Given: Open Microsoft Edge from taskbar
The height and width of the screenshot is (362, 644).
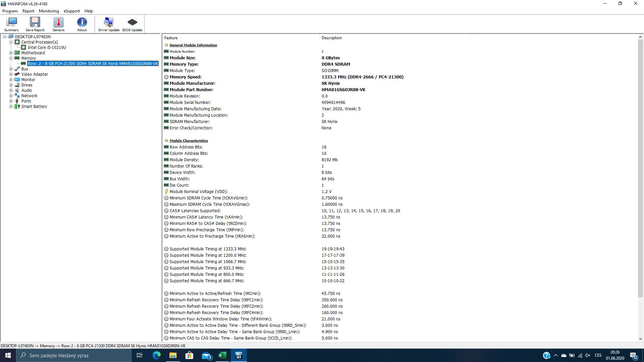Looking at the screenshot, I should pyautogui.click(x=156, y=355).
